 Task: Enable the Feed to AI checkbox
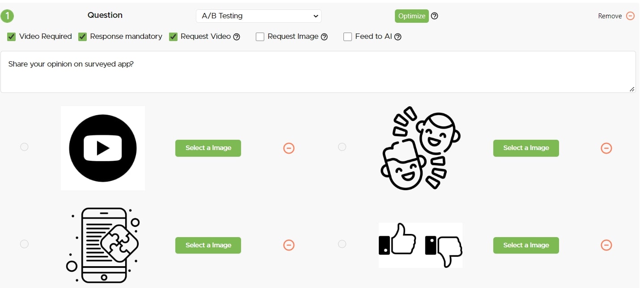(x=347, y=37)
